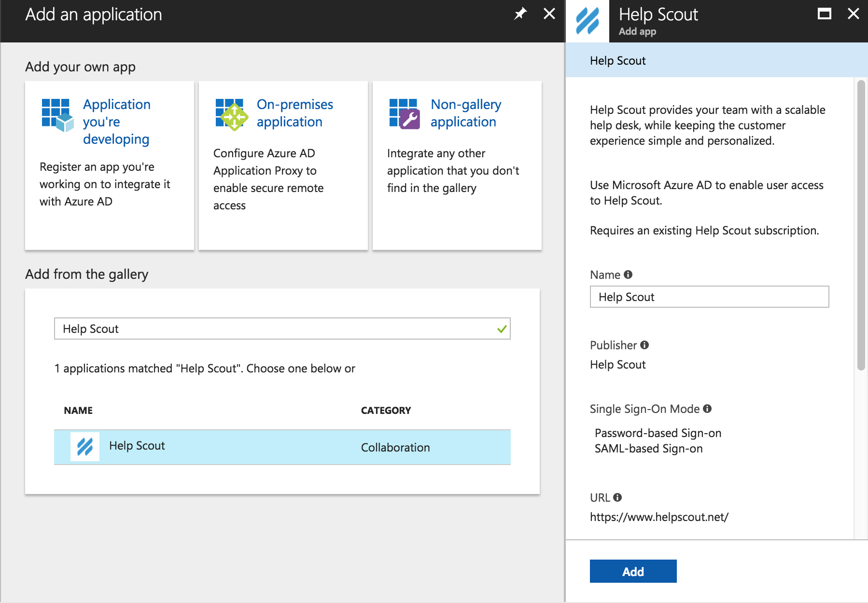This screenshot has width=868, height=603.
Task: Click the info icon beside Publisher
Action: pos(644,345)
